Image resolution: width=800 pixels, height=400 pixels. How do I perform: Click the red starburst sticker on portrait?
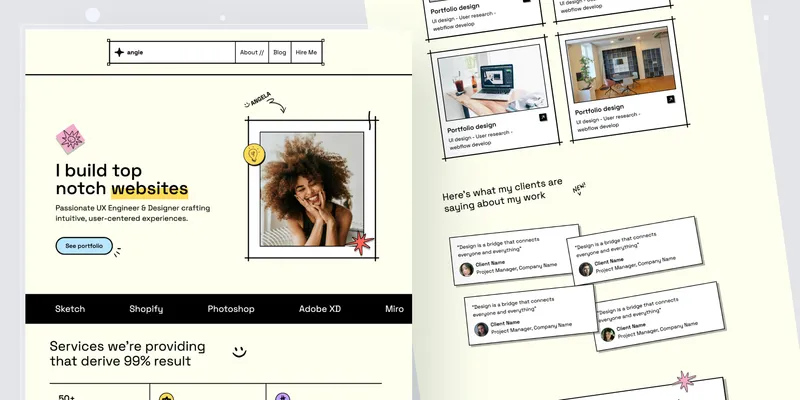point(359,243)
